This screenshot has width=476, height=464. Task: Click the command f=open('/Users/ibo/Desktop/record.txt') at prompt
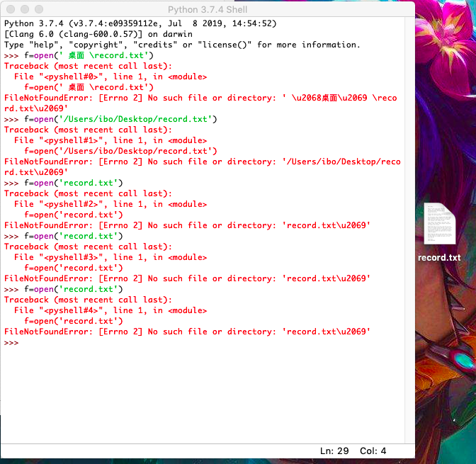coord(110,119)
